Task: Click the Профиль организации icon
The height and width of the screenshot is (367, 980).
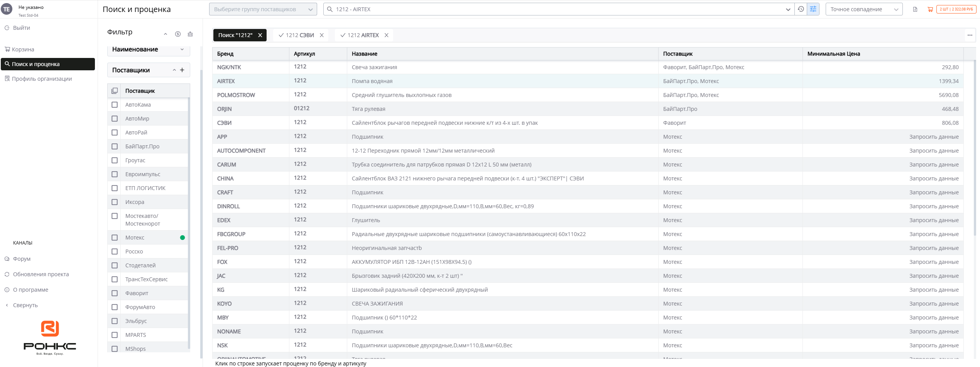Action: click(x=7, y=78)
